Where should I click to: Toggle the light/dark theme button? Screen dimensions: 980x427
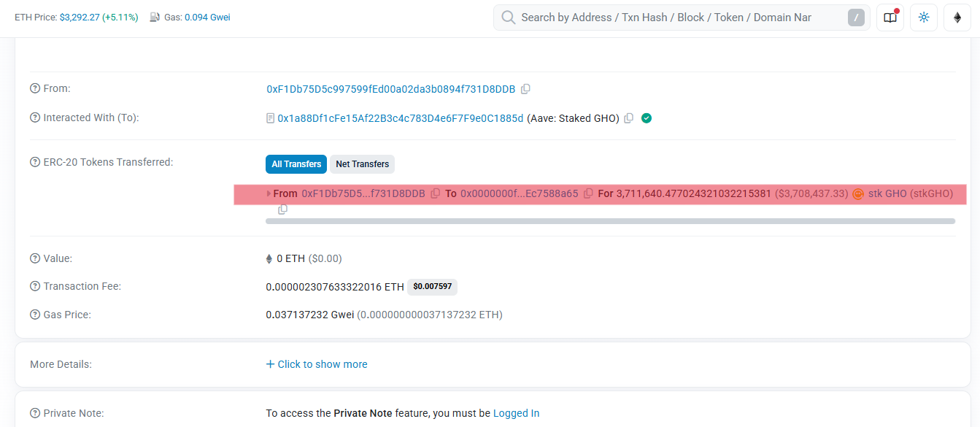click(x=924, y=18)
